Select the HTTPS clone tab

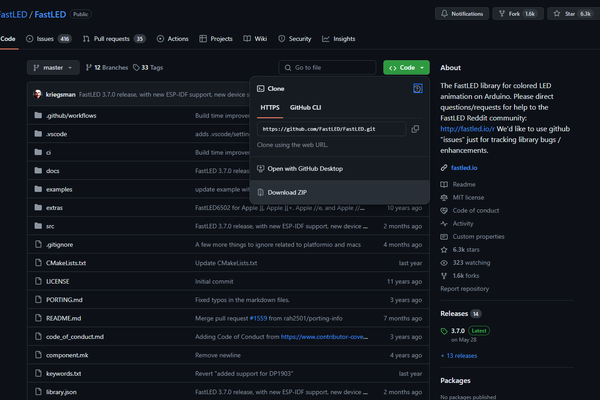[270, 108]
